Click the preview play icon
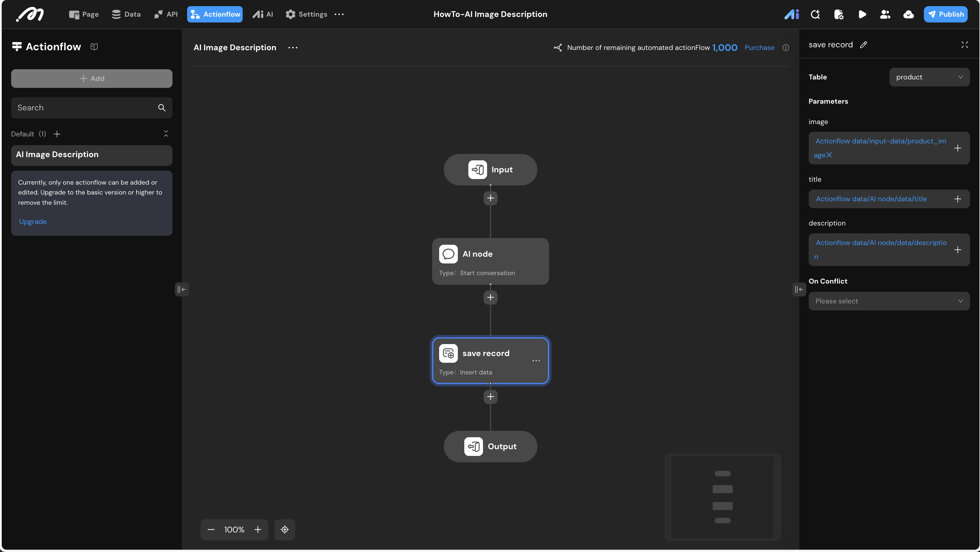This screenshot has width=980, height=552. click(862, 14)
